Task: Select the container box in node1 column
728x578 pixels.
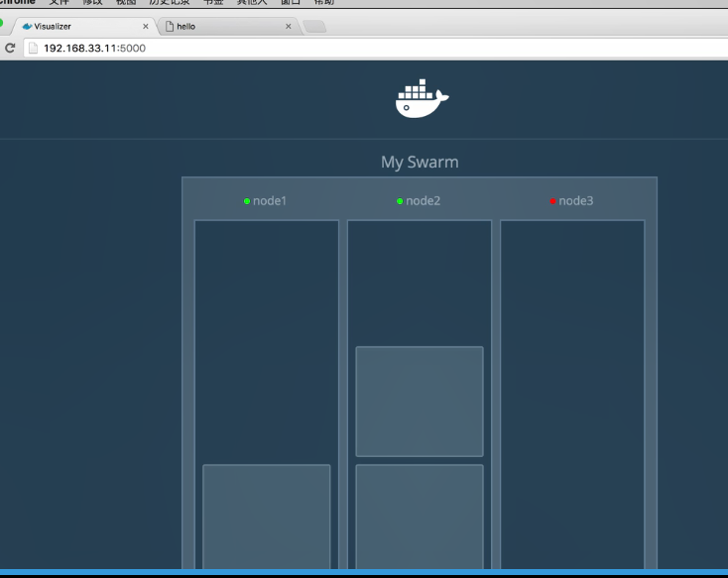Action: [x=267, y=517]
